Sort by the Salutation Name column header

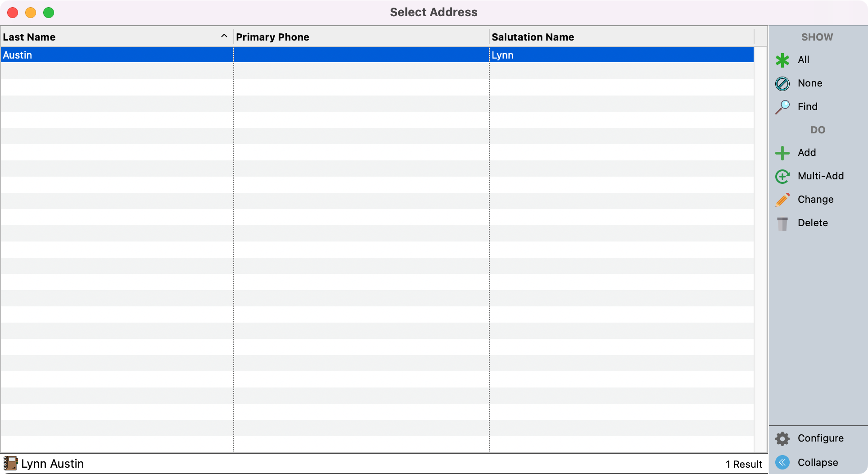(x=533, y=37)
